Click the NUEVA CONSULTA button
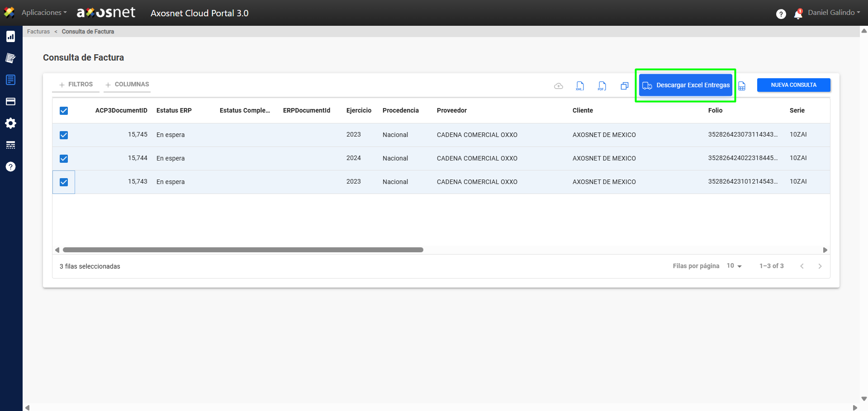The width and height of the screenshot is (868, 411). click(793, 85)
